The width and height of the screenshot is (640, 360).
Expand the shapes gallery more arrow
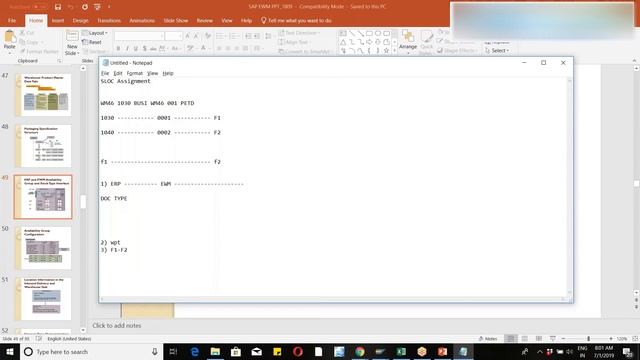(394, 51)
